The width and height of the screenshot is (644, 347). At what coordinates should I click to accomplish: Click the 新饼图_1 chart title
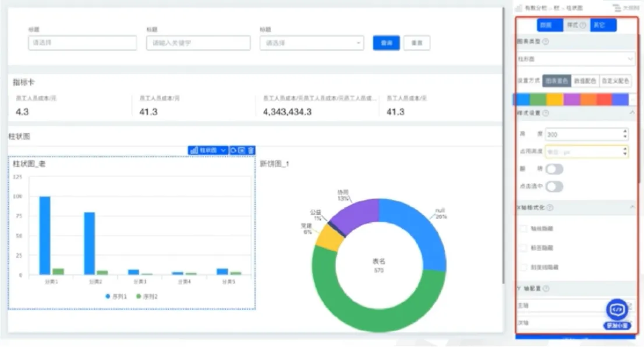coord(274,164)
